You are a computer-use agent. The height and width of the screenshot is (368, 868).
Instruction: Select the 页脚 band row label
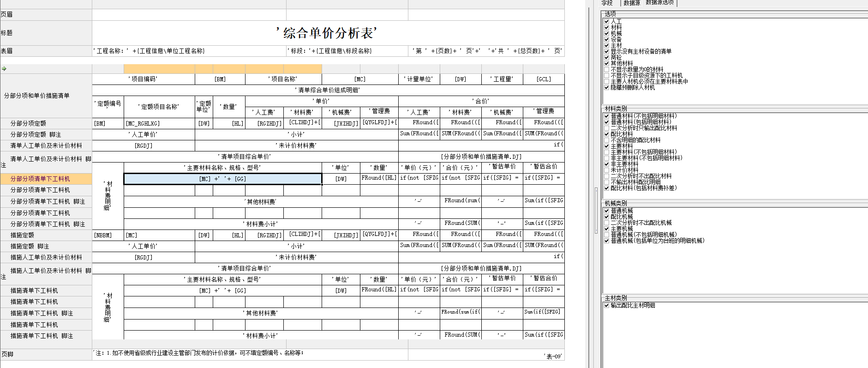[x=46, y=354]
